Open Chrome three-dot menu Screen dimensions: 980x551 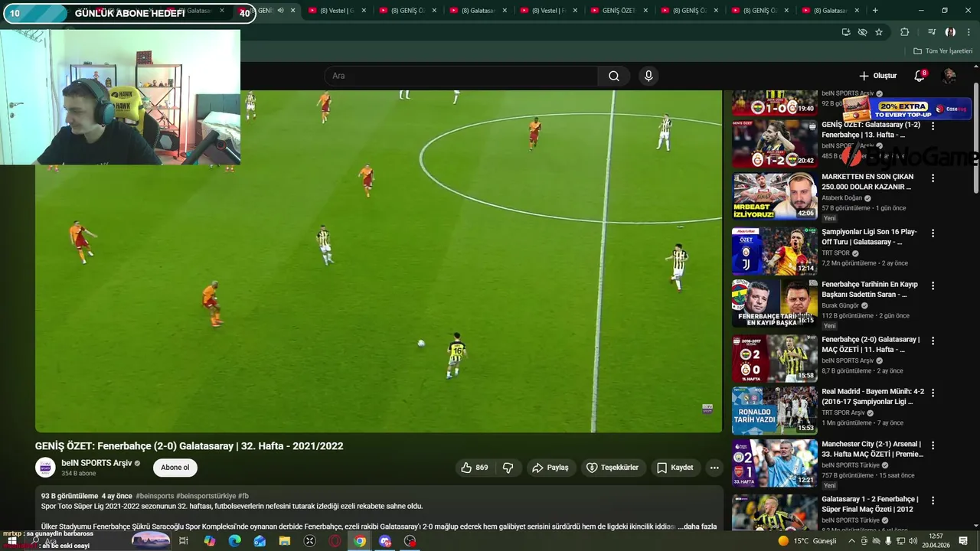(x=968, y=32)
